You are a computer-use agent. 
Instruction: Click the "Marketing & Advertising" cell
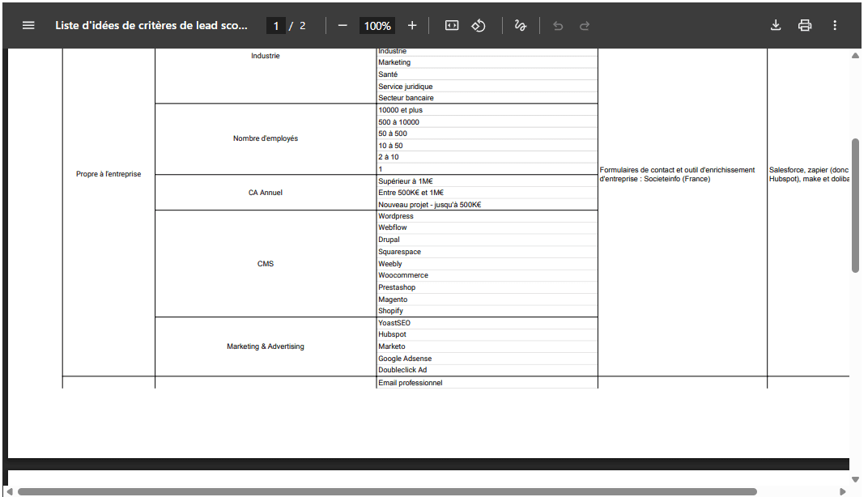(x=265, y=346)
